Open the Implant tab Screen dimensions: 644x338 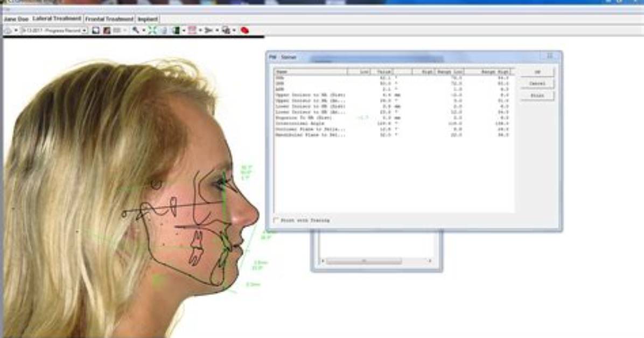point(148,19)
